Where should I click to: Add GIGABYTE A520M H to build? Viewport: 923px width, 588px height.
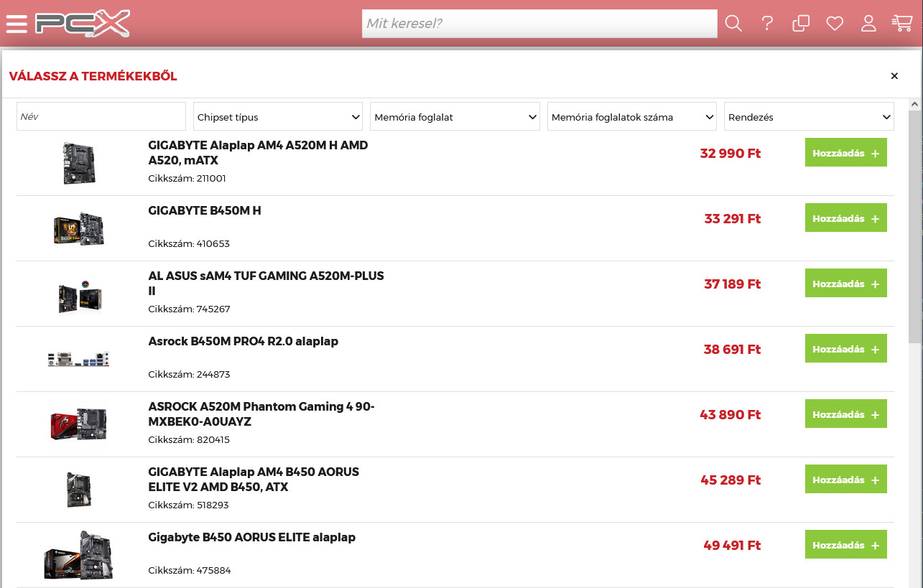(845, 153)
